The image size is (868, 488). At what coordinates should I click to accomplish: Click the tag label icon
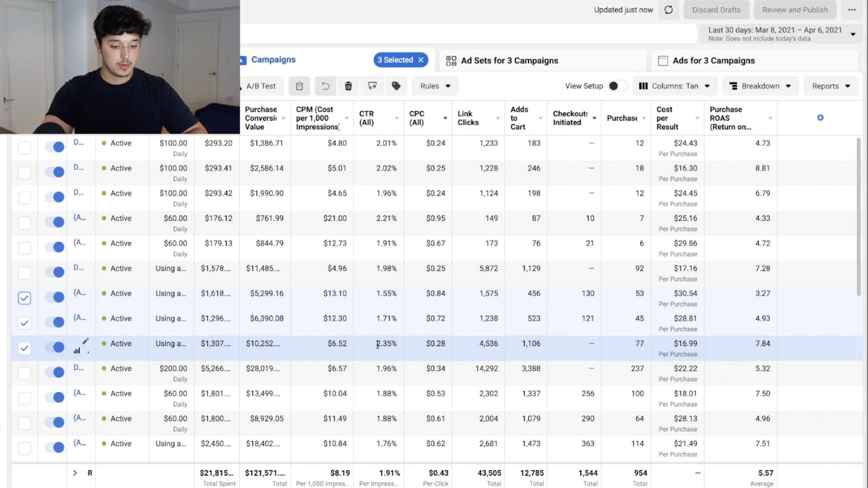point(396,86)
